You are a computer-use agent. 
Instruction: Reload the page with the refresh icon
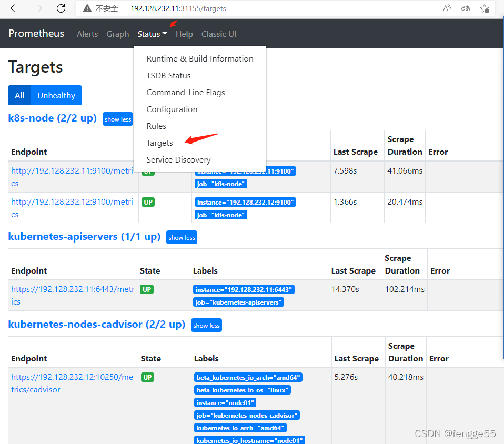pyautogui.click(x=61, y=8)
